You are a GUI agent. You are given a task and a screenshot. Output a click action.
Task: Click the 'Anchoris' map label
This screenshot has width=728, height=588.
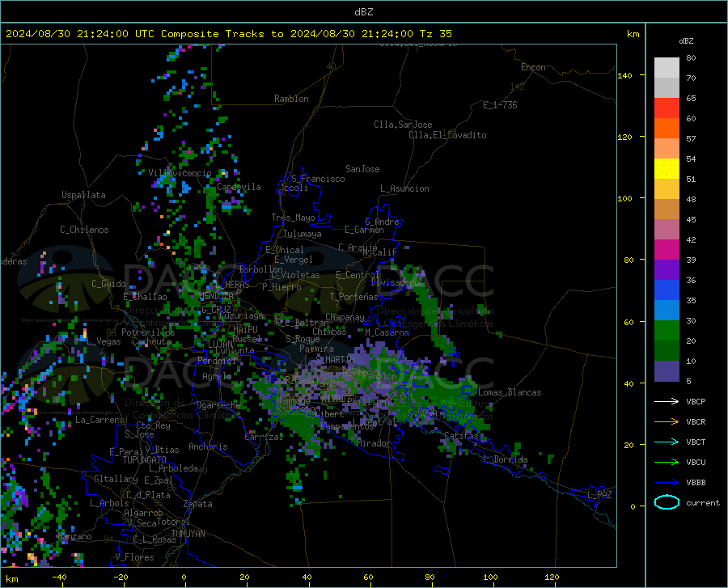[208, 446]
